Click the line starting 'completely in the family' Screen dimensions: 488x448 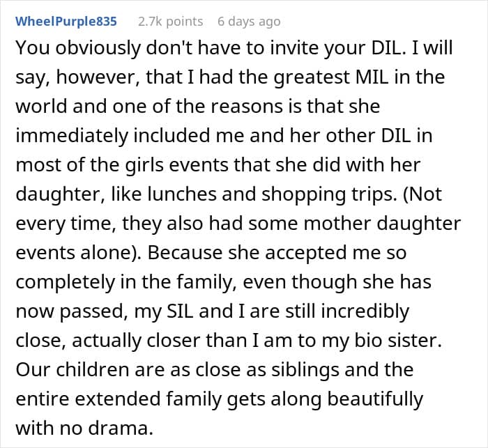click(x=224, y=282)
